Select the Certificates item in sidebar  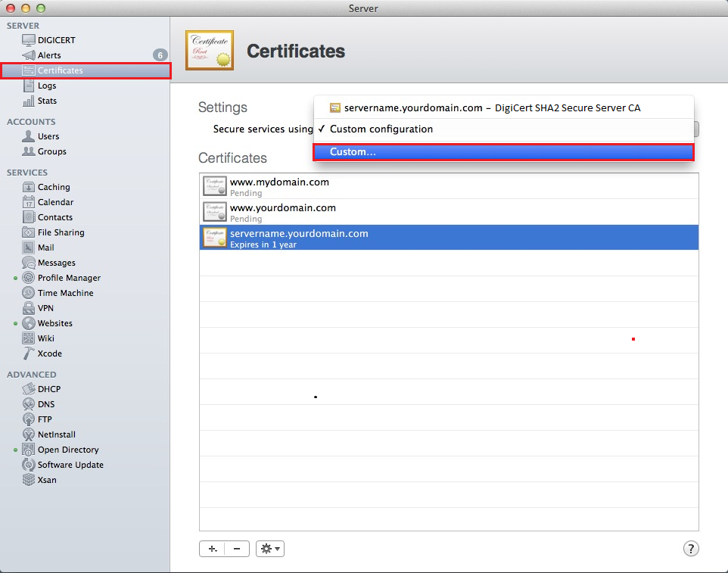click(x=60, y=70)
